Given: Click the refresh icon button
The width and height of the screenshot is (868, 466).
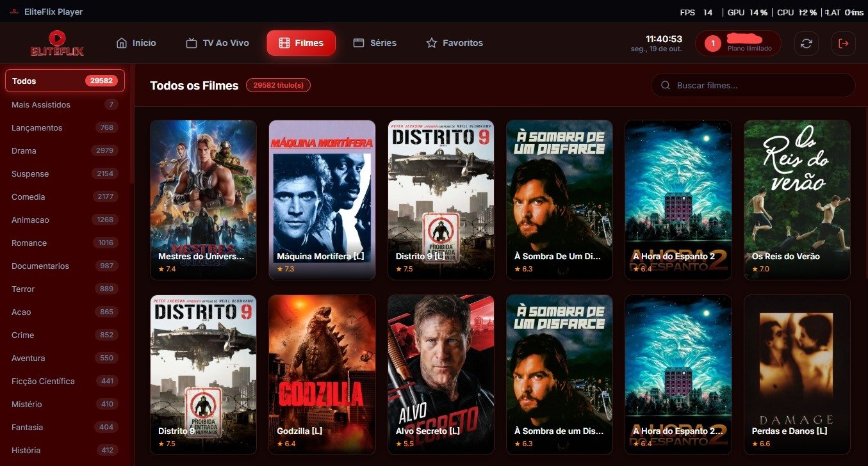Looking at the screenshot, I should pyautogui.click(x=807, y=43).
